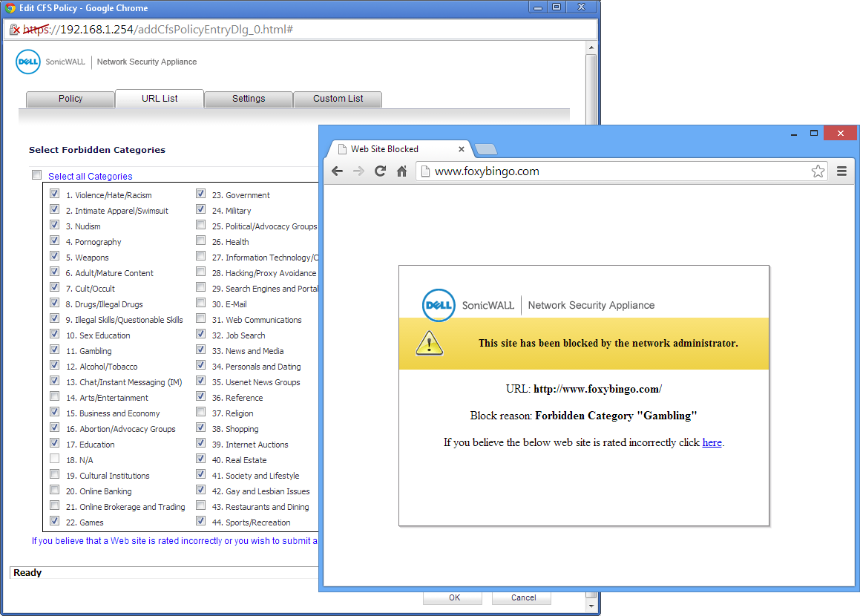The height and width of the screenshot is (616, 860).
Task: Select the URL List tab
Action: pyautogui.click(x=160, y=99)
